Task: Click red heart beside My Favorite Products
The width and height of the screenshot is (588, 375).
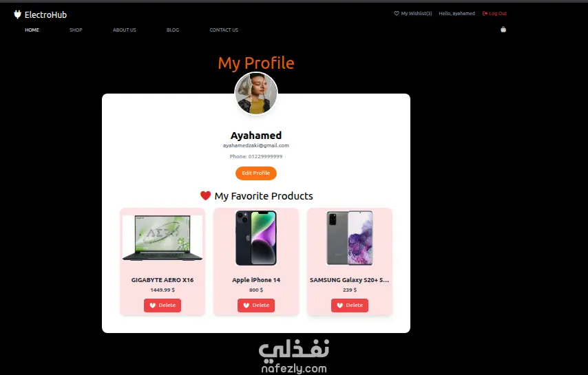Action: [x=205, y=195]
